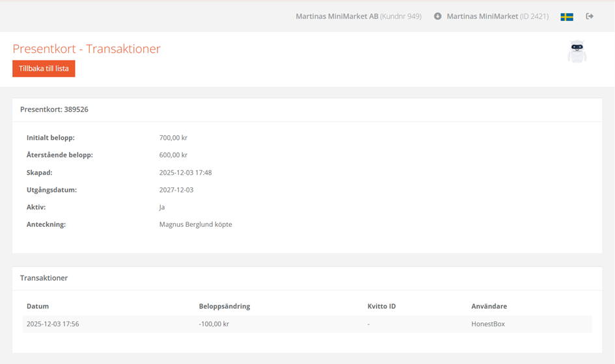The height and width of the screenshot is (364, 615).
Task: Click the Presentkort: 389526 panel header
Action: (54, 110)
